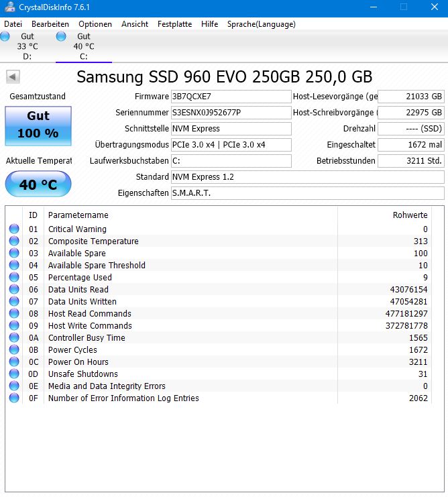The width and height of the screenshot is (448, 497).
Task: Open the Ansicht menu
Action: (x=135, y=24)
